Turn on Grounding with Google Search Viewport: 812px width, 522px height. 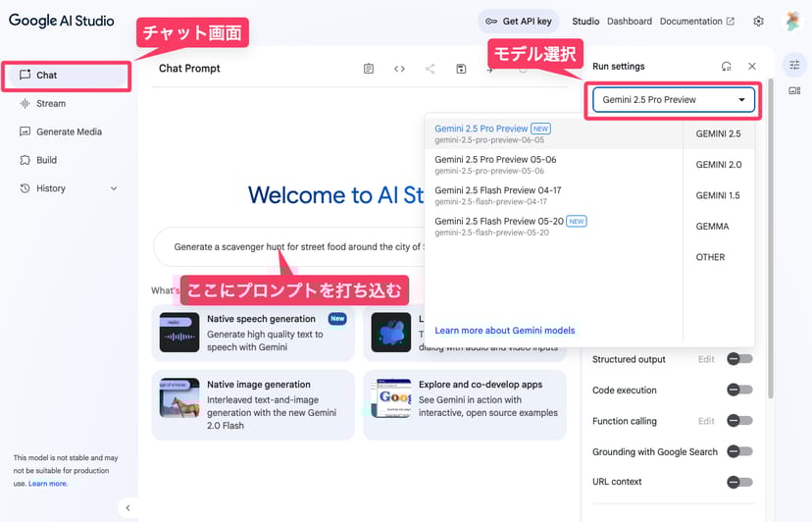point(739,451)
